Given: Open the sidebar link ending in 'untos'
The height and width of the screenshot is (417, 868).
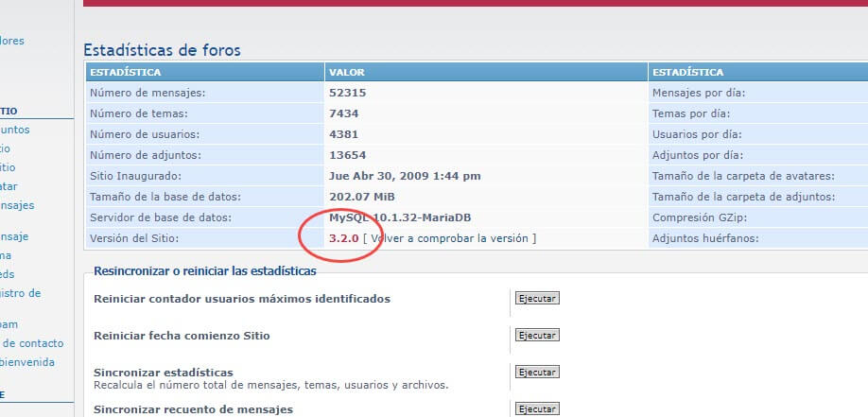Looking at the screenshot, I should coord(15,130).
